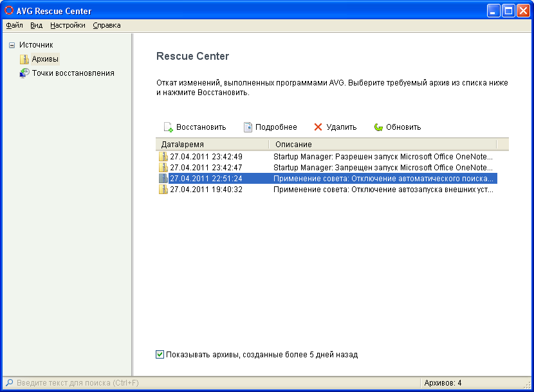Click the Восстановить button label
This screenshot has width=534, height=392.
point(201,127)
